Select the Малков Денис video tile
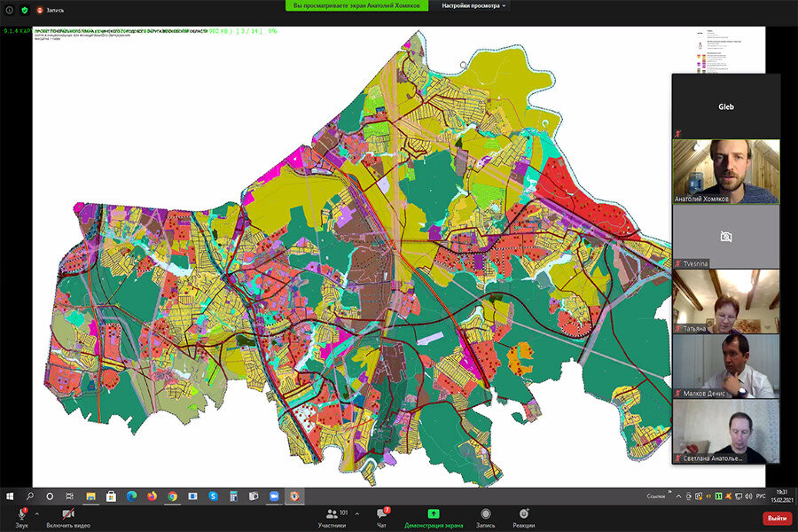 pos(725,366)
